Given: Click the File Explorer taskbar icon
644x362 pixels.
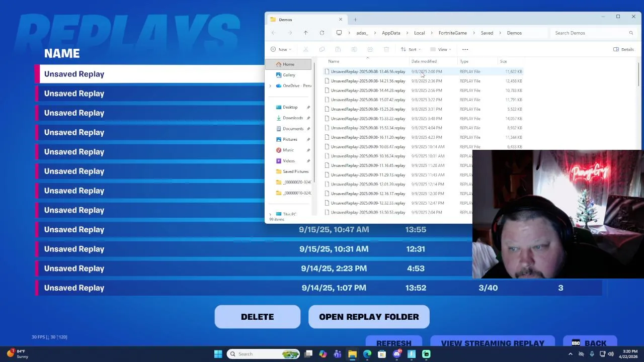Looking at the screenshot, I should point(352,354).
